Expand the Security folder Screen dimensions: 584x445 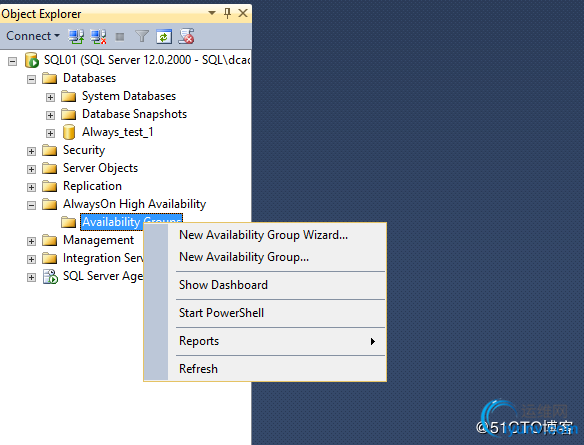pos(32,151)
